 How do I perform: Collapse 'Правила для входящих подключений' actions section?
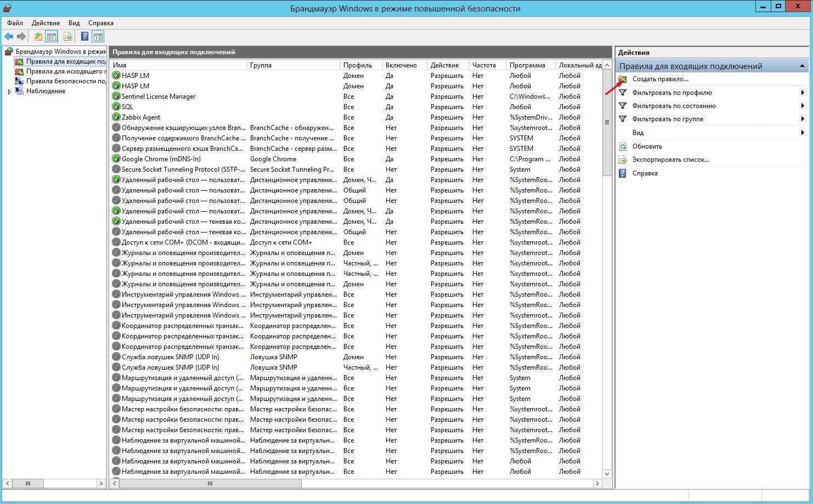point(803,66)
